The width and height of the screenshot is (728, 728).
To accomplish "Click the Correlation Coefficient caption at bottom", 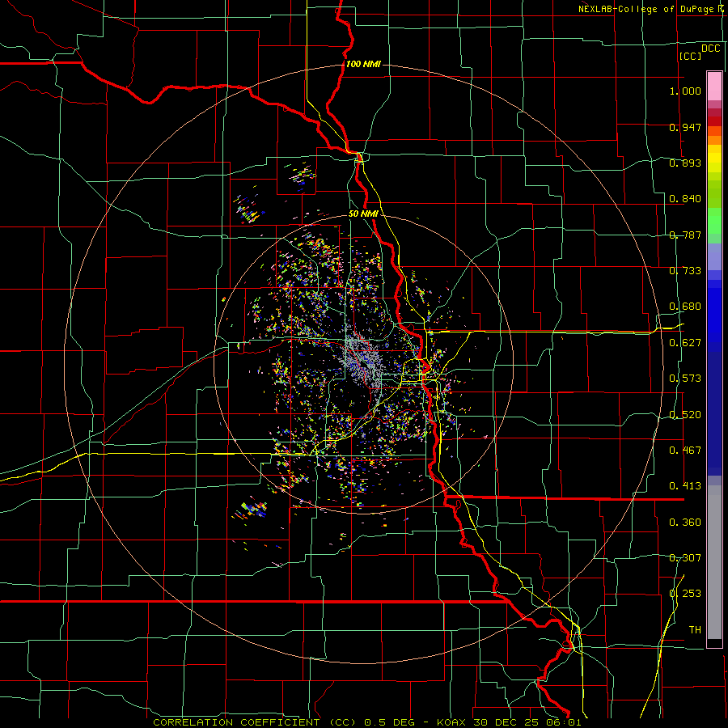I will (x=367, y=722).
